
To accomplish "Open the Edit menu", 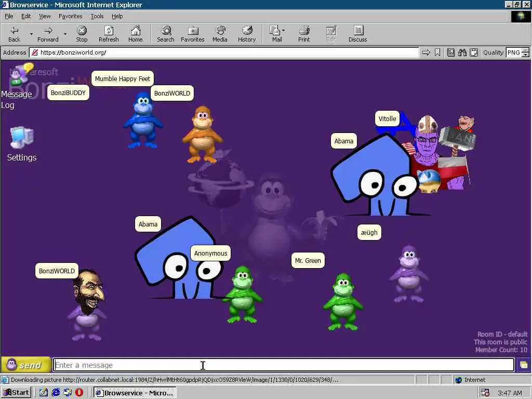I will click(26, 16).
